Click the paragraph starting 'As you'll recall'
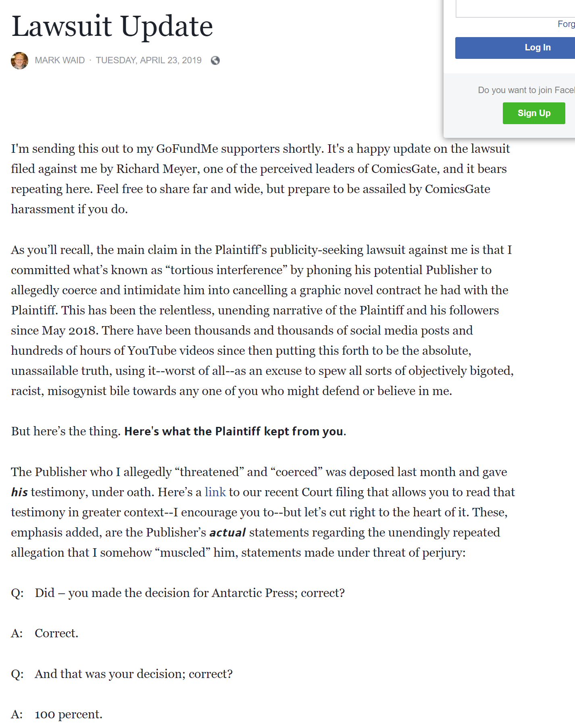Screen dimensions: 575x728 click(x=262, y=320)
